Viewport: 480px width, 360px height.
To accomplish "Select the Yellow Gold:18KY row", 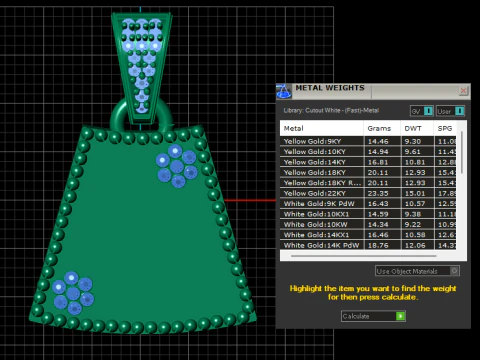I will (368, 172).
